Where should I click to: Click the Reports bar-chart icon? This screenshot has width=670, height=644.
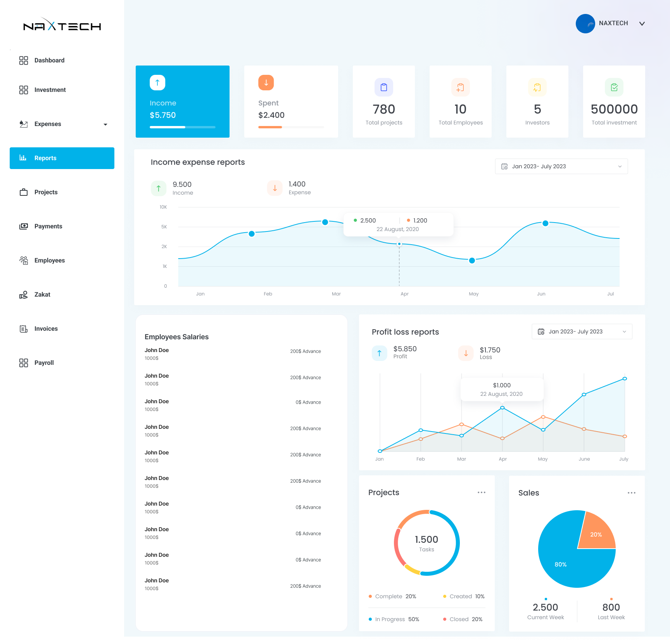23,158
